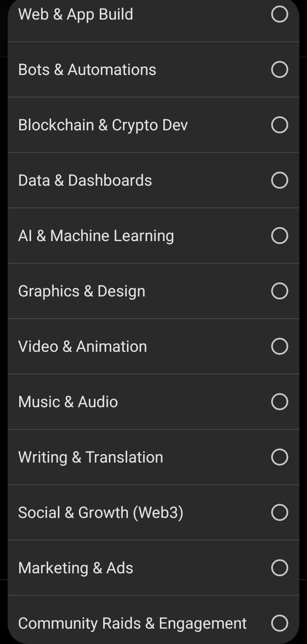Select the Writing & Translation radio button
Viewport: 307px width, 644px height.
pos(280,457)
